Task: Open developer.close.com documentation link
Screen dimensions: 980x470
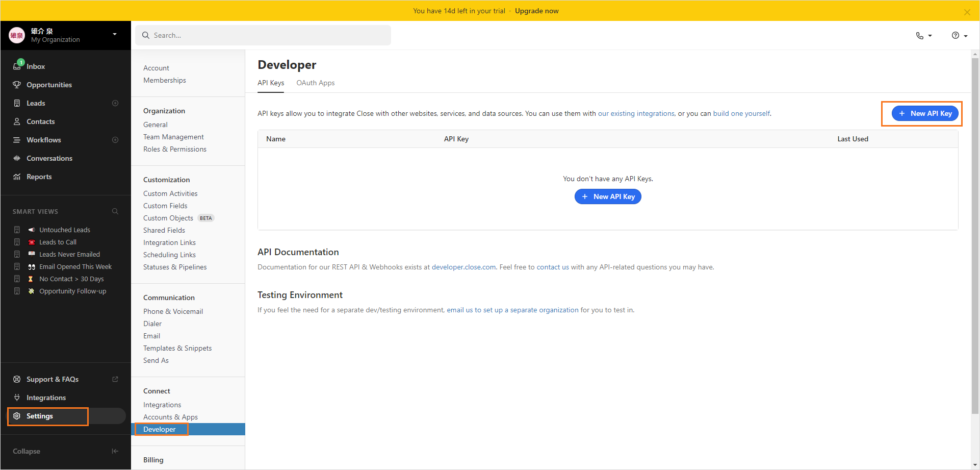Action: point(463,267)
